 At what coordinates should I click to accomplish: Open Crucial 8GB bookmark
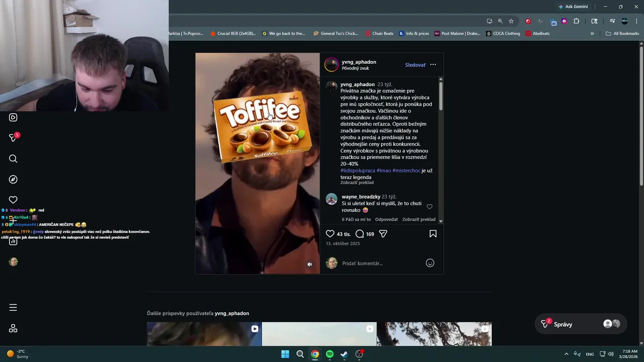[233, 34]
